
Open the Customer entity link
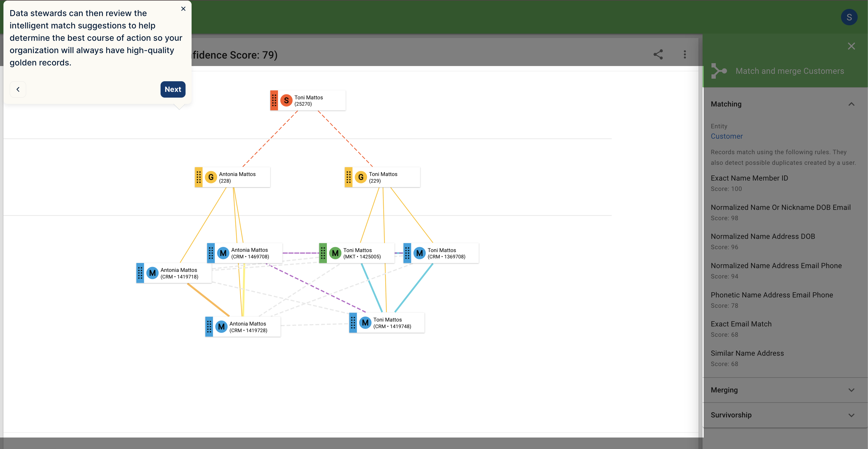[x=726, y=136]
